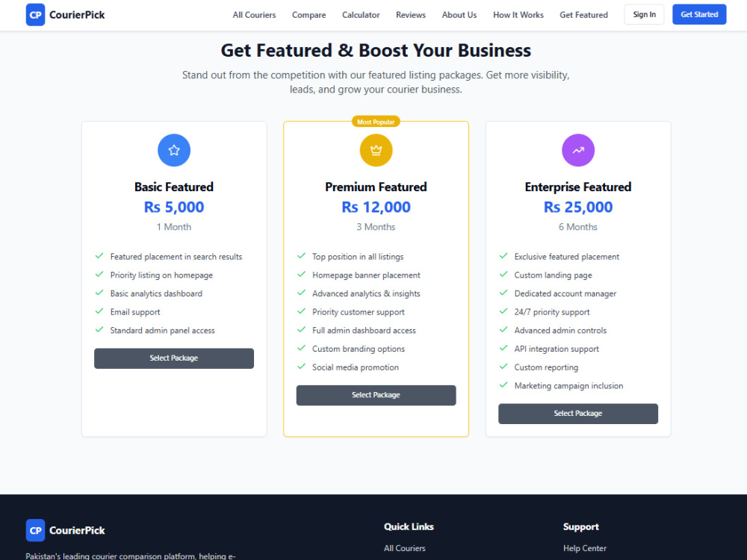The image size is (747, 560).
Task: Click checkmark beside Full admin dashboard access
Action: pos(301,330)
